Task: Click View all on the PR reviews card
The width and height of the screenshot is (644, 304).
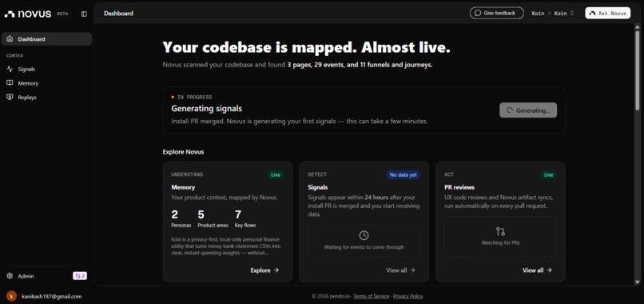Action: (537, 270)
